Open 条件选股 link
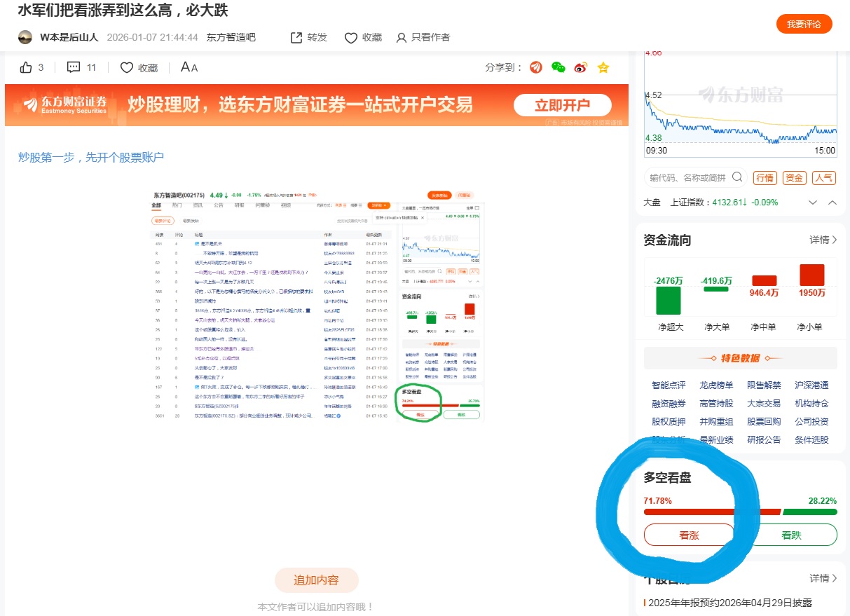This screenshot has height=616, width=850. pyautogui.click(x=811, y=440)
